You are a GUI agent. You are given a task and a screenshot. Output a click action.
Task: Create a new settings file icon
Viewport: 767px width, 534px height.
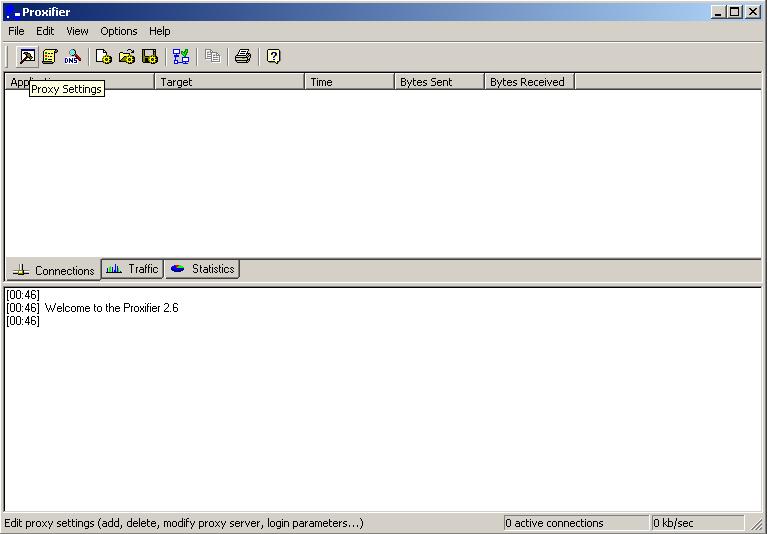pyautogui.click(x=103, y=57)
